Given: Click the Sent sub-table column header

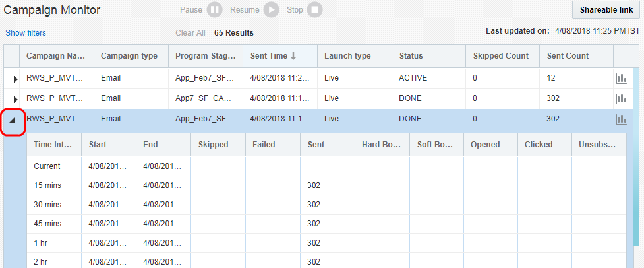Looking at the screenshot, I should tap(328, 145).
